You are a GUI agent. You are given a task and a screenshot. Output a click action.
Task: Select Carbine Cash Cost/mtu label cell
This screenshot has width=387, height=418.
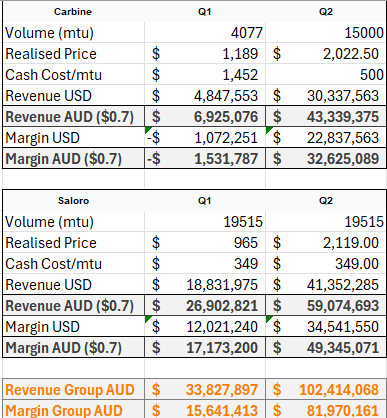tap(73, 75)
